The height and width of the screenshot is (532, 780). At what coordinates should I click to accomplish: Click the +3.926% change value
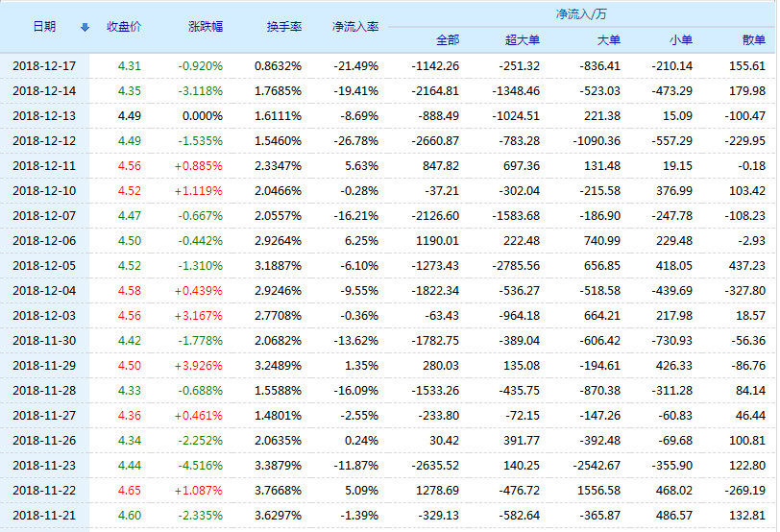pos(199,366)
